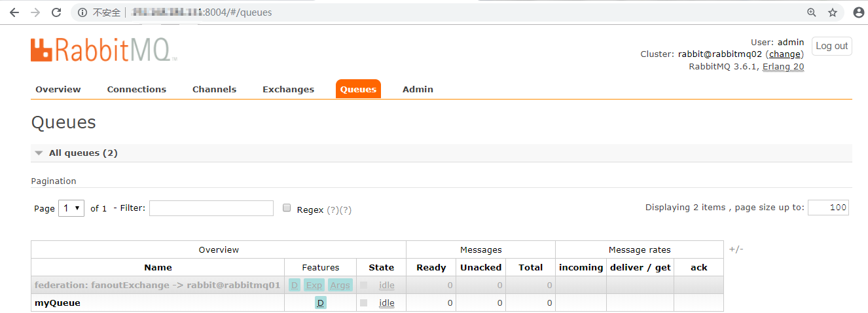The width and height of the screenshot is (868, 313).
Task: Enable the Regex filter checkbox
Action: (287, 208)
